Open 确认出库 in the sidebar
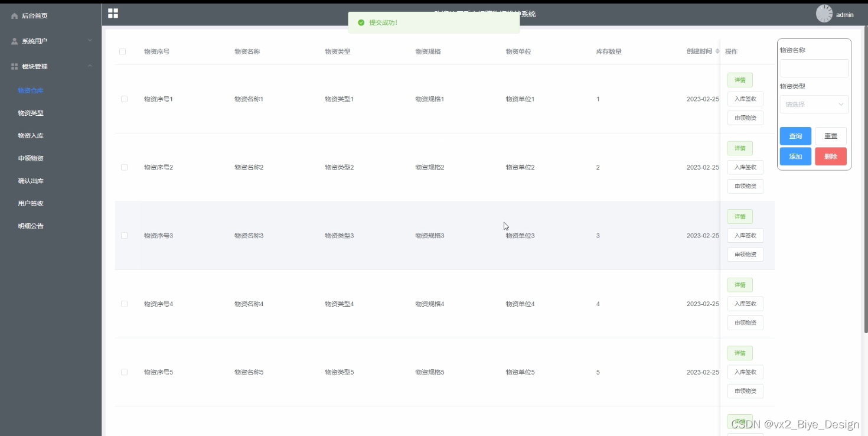The image size is (868, 436). 31,181
